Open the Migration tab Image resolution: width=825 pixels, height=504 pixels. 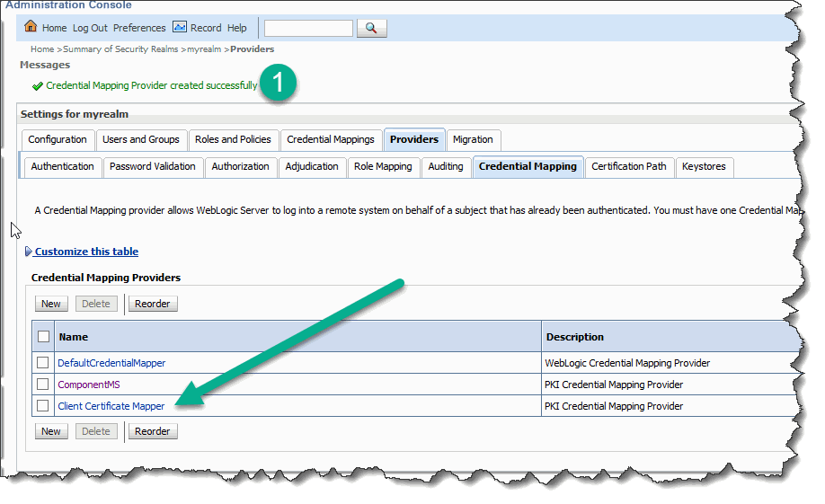tap(473, 139)
